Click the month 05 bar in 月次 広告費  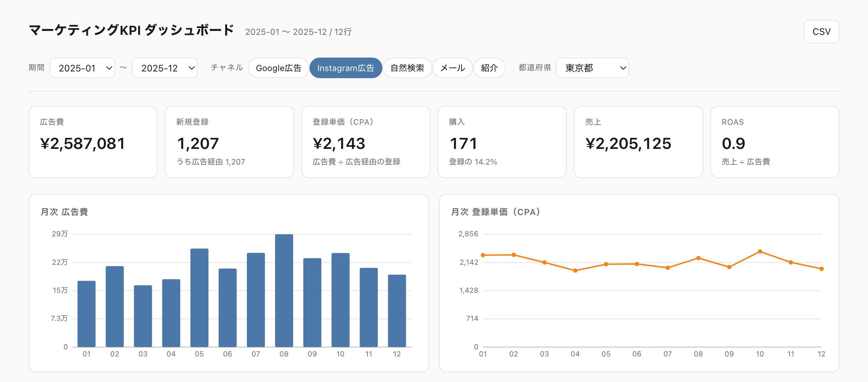(199, 298)
